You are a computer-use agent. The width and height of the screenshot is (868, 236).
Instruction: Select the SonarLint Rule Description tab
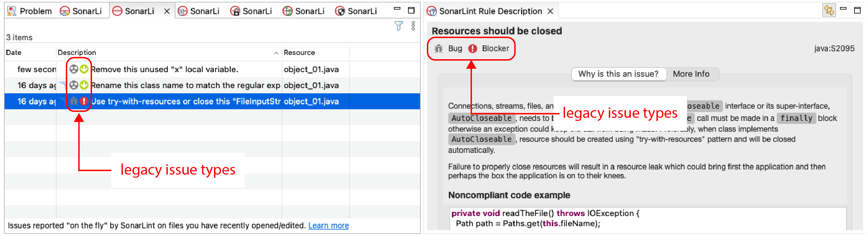[x=485, y=11]
